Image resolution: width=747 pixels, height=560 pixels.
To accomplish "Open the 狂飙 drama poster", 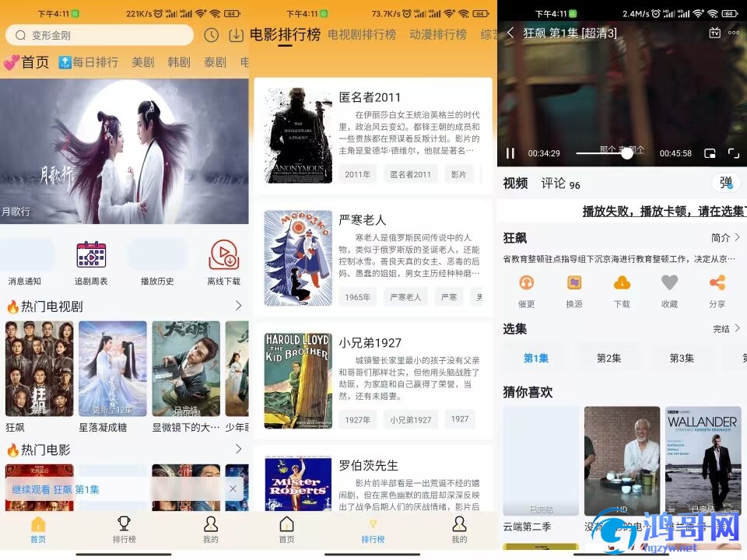I will (x=40, y=369).
